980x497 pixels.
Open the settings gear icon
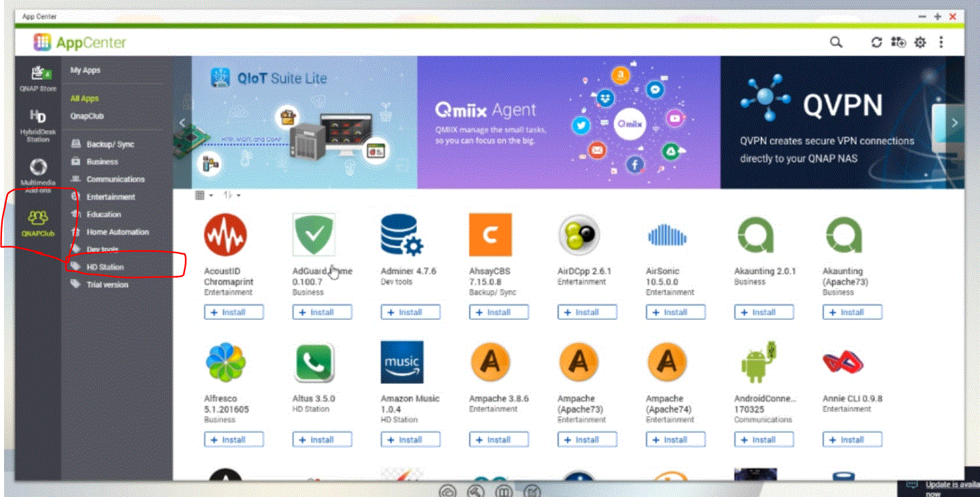tap(920, 42)
